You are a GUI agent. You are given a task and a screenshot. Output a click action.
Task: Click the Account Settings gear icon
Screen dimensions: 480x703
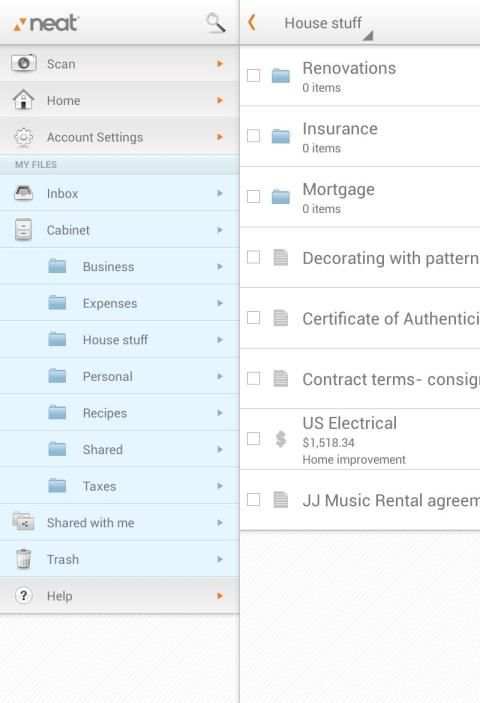pos(23,137)
